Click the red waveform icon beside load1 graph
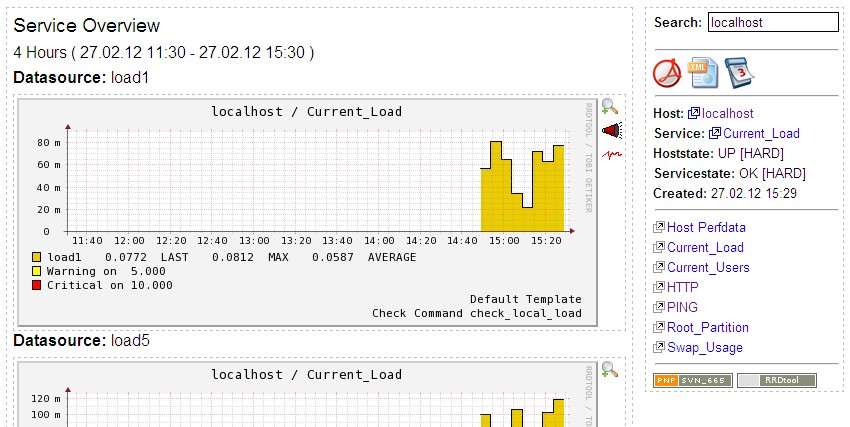This screenshot has width=850, height=427. tap(611, 155)
